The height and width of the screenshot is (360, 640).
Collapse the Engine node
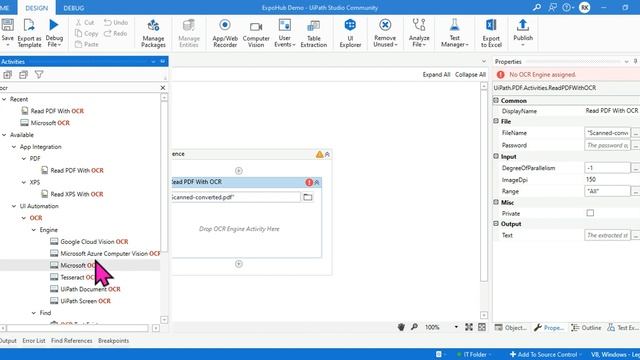click(34, 230)
